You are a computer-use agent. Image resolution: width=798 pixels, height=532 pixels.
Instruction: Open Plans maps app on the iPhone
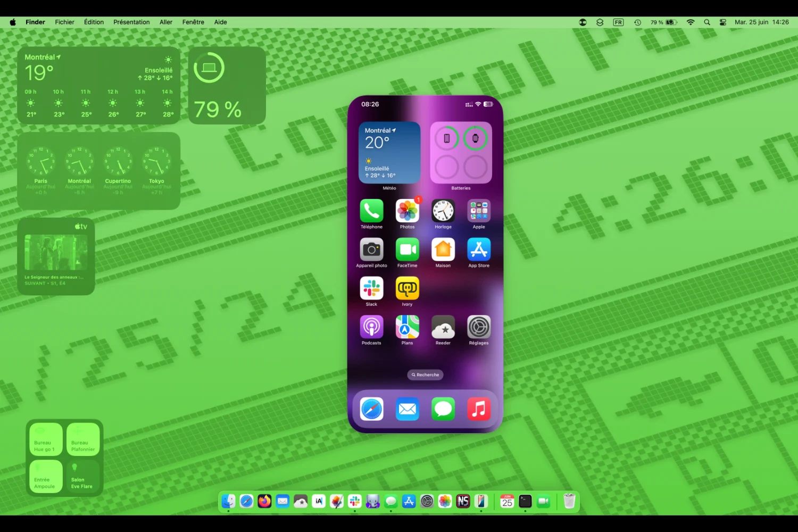(x=407, y=327)
